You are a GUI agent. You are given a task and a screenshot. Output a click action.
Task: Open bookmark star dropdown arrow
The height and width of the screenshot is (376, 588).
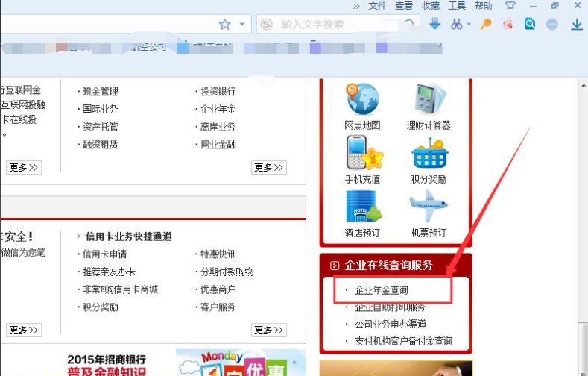click(242, 25)
